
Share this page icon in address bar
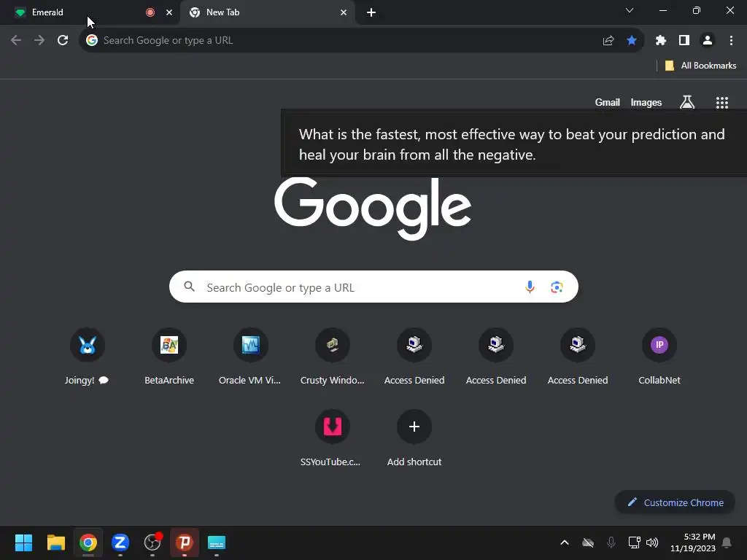click(x=608, y=41)
